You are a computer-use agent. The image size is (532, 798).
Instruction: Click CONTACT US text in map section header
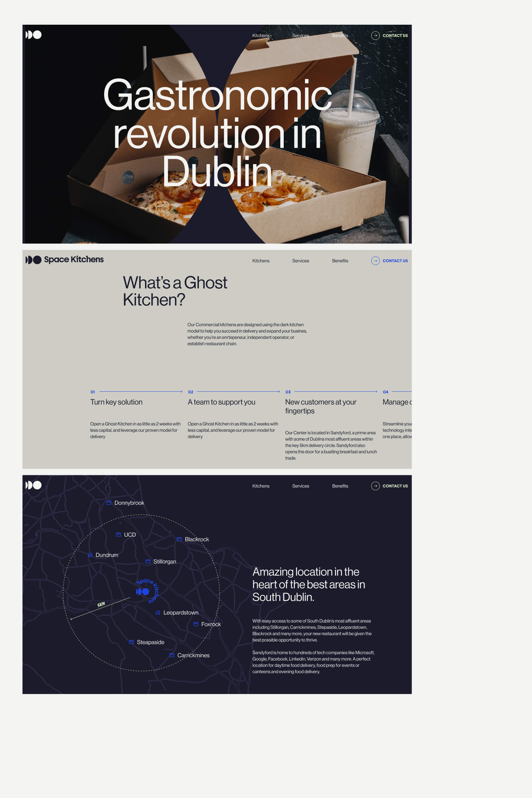(x=395, y=486)
